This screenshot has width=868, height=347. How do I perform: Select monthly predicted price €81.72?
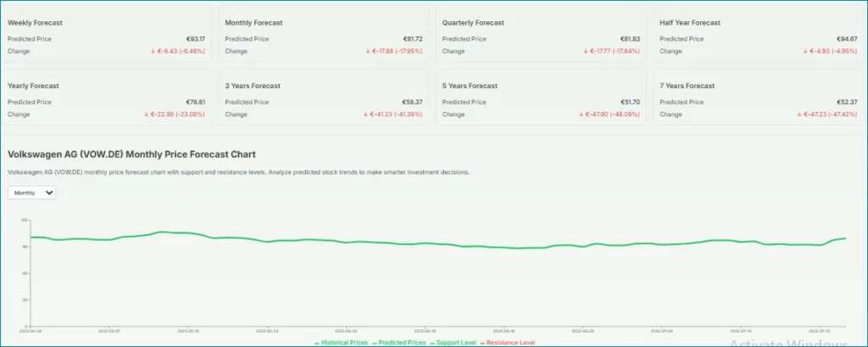point(413,39)
